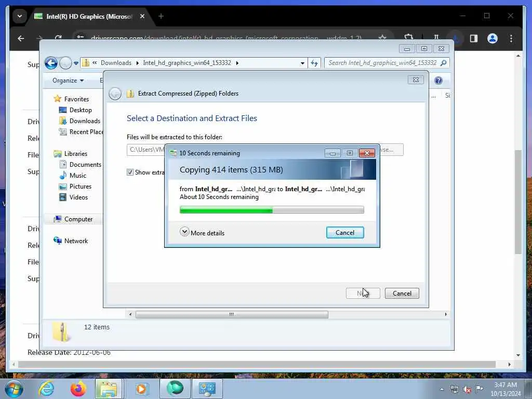Open Windows Start menu
This screenshot has width=532, height=399.
click(x=14, y=389)
